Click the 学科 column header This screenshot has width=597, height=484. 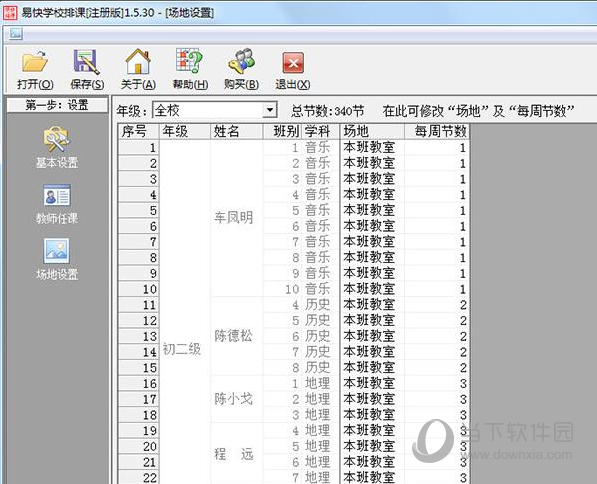[x=321, y=131]
